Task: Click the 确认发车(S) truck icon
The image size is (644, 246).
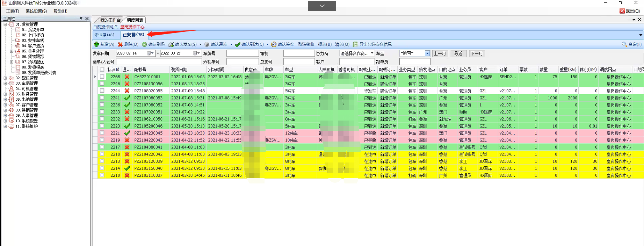Action: (171, 44)
